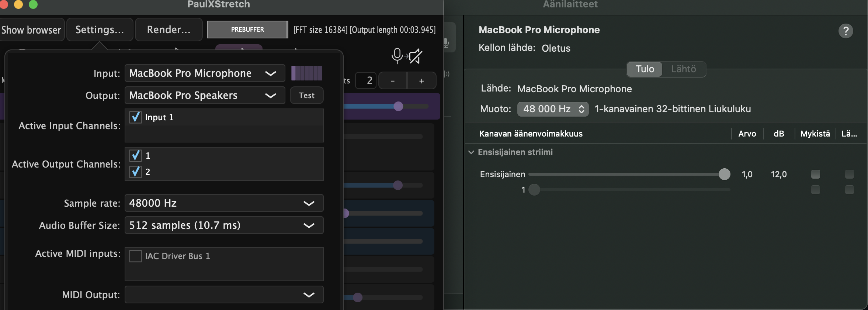
Task: Open the Sample rate dropdown
Action: point(224,203)
